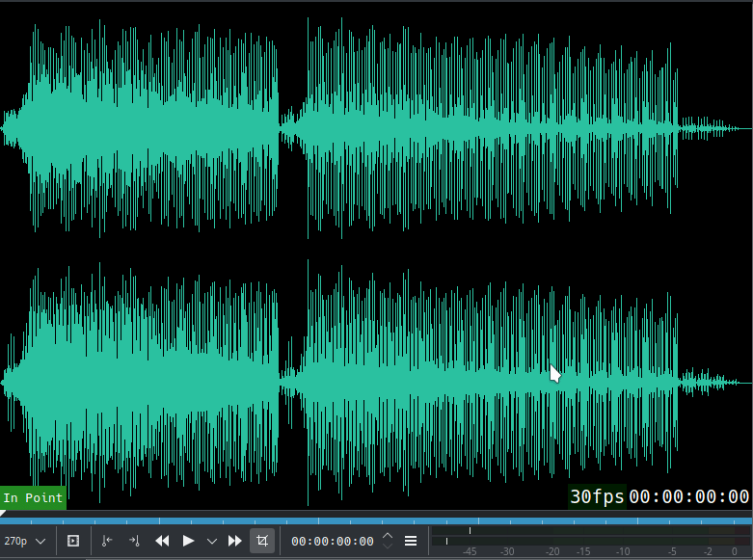Decrease timecode with the down stepper arrow
Screen dimensions: 753x560
pyautogui.click(x=388, y=547)
